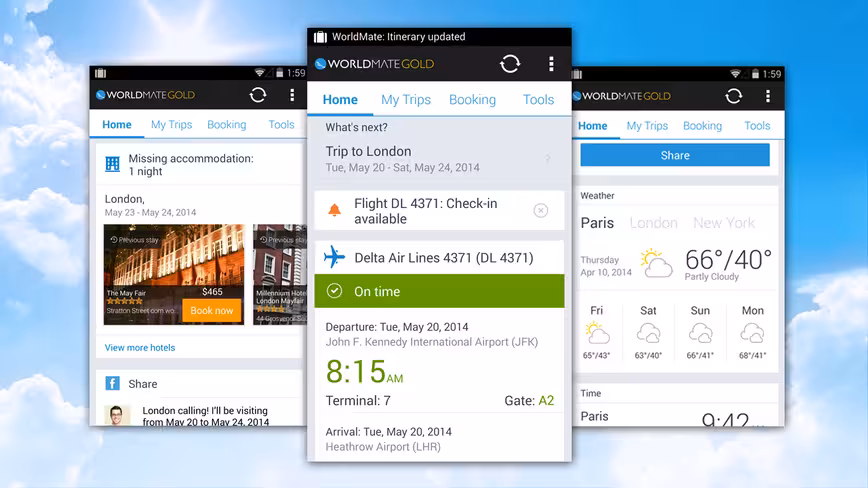Tap the Sun forecast cloud icon

[x=700, y=334]
